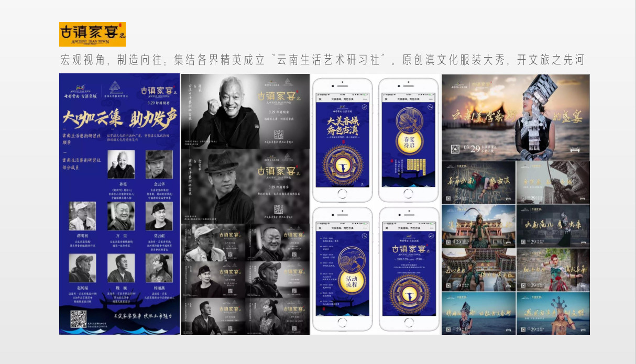The width and height of the screenshot is (636, 364).
Task: Close page on 春宴待启 phone screen
Action: 387,98
